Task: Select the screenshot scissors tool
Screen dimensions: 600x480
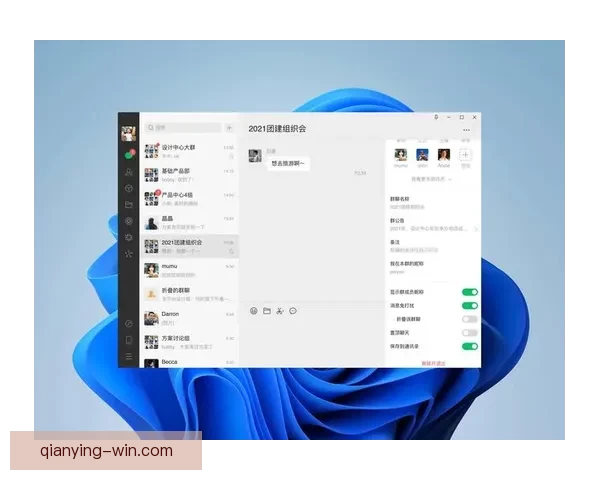Action: [x=280, y=311]
